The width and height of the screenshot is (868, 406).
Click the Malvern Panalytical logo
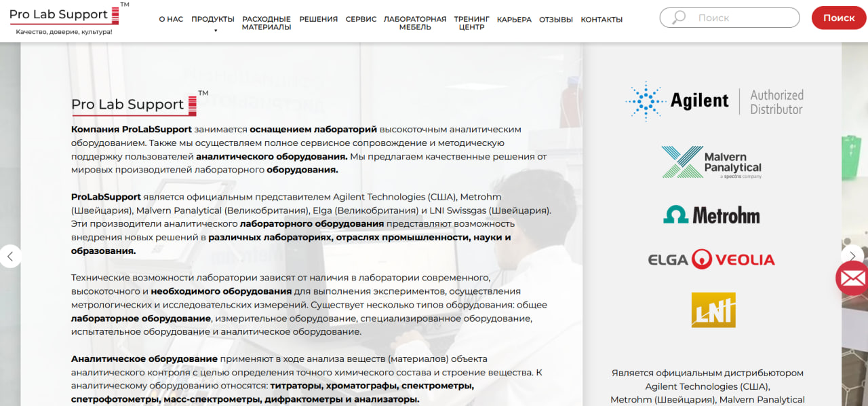(x=711, y=162)
